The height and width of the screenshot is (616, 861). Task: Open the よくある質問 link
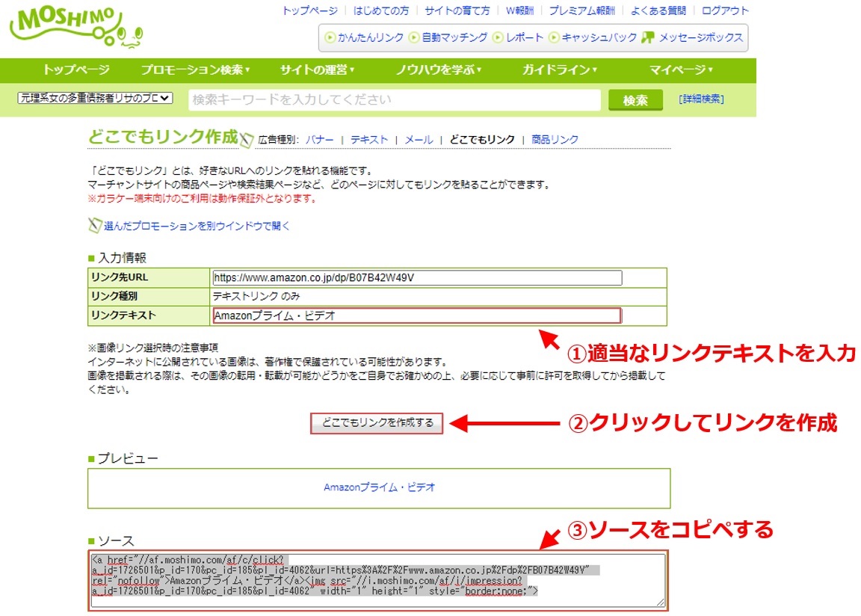[x=658, y=10]
